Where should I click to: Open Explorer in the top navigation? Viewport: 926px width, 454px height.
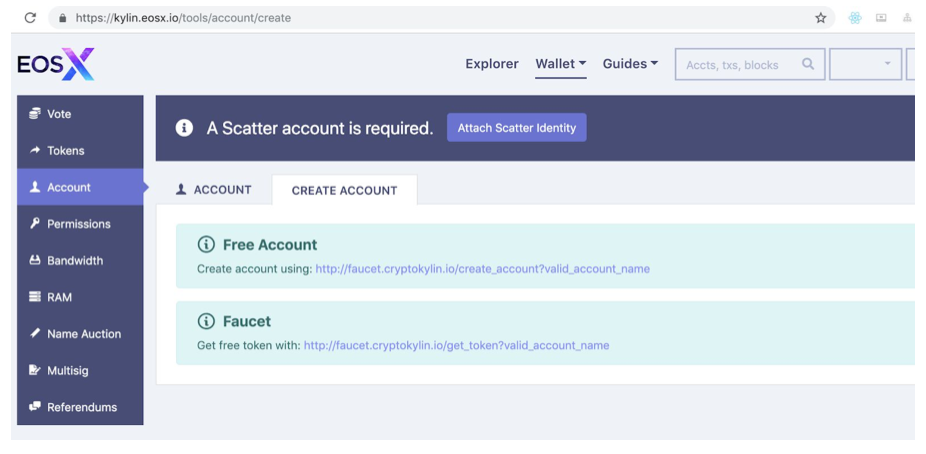tap(492, 64)
